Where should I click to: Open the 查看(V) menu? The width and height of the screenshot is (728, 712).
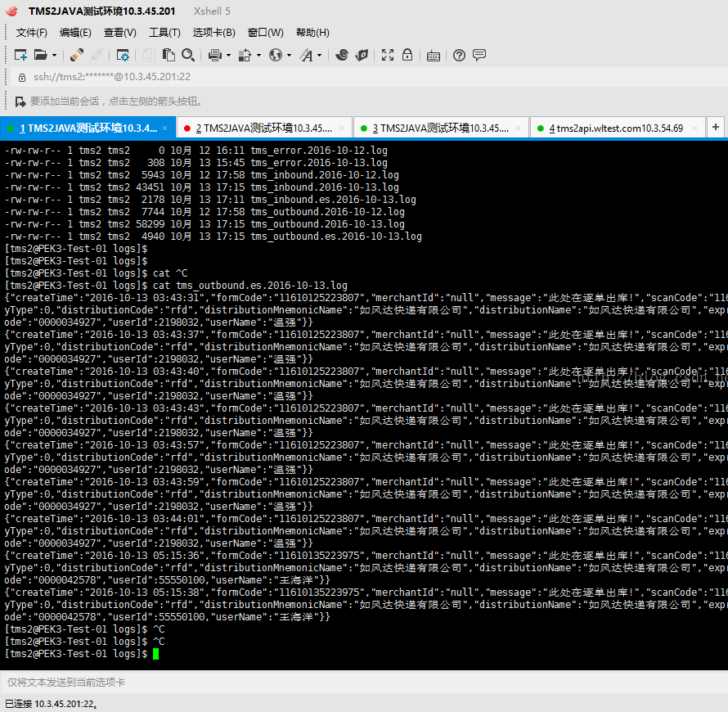119,33
